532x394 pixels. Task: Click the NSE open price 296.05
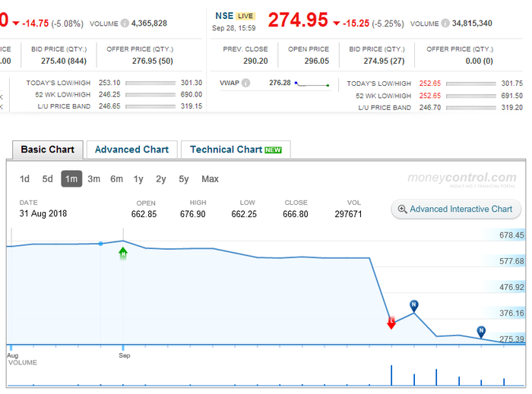click(317, 61)
